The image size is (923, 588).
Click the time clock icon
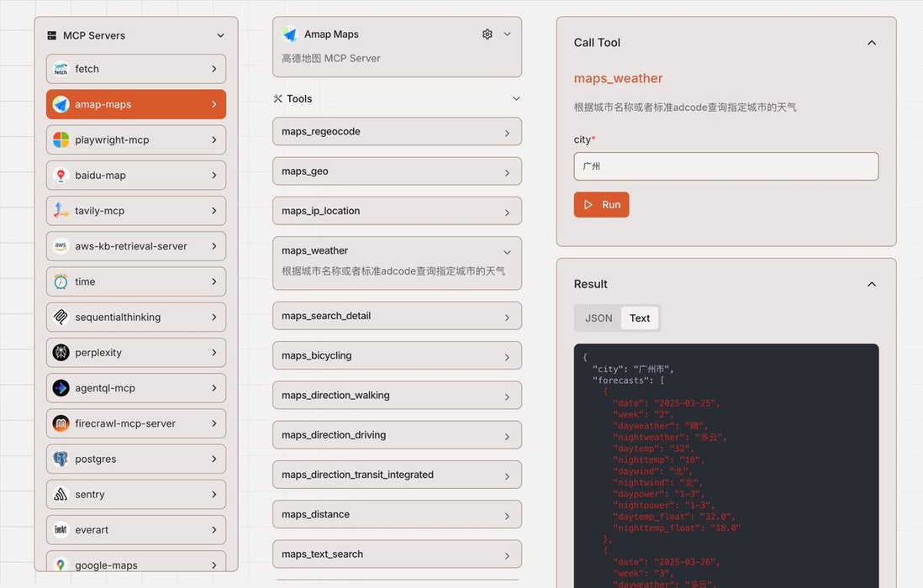[x=61, y=281]
